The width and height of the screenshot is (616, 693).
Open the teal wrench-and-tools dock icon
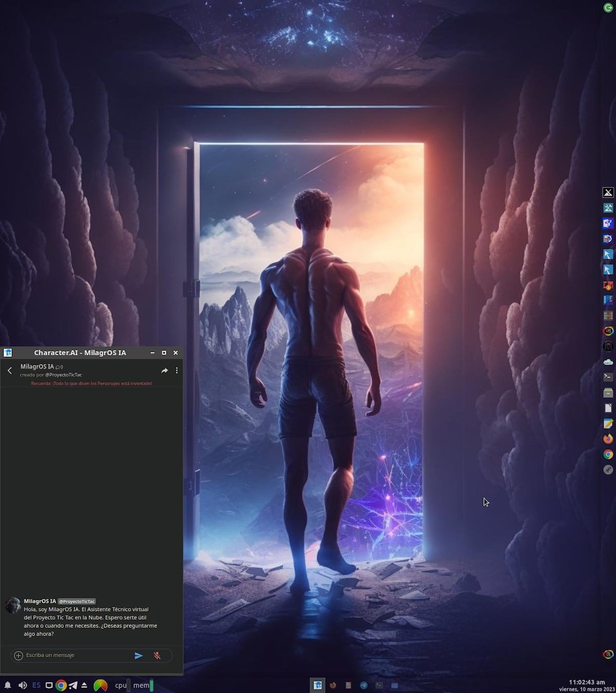pyautogui.click(x=608, y=208)
